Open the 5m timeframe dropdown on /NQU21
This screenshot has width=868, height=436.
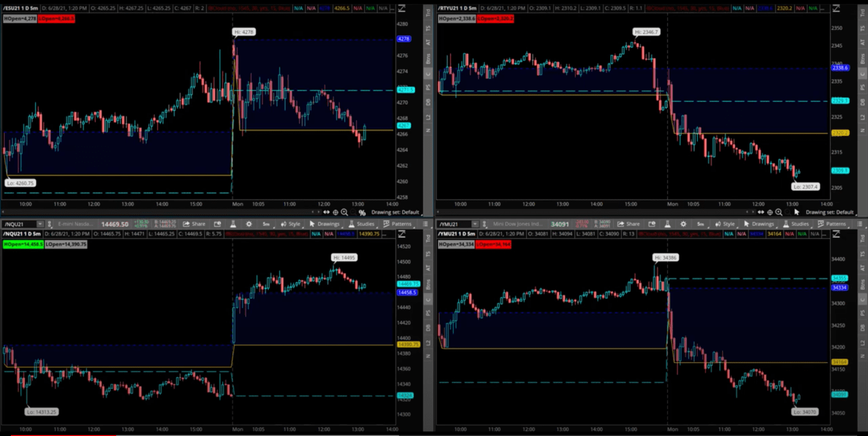tap(266, 224)
